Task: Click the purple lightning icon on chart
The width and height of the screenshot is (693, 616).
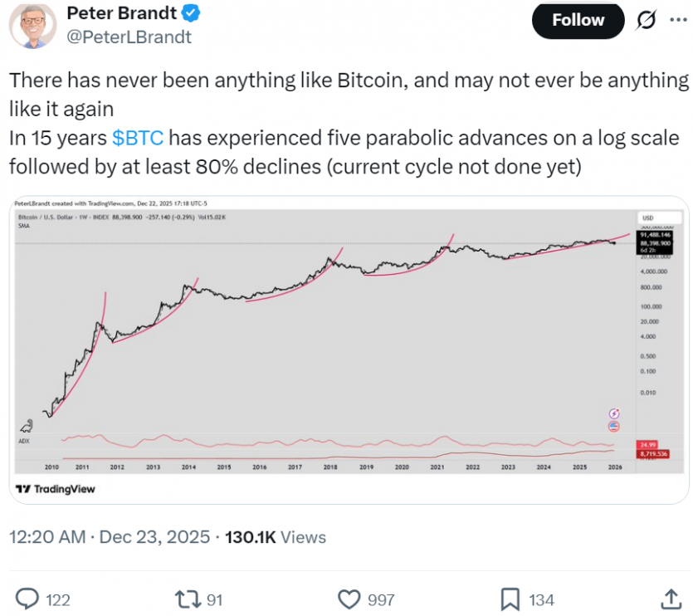Action: (615, 413)
